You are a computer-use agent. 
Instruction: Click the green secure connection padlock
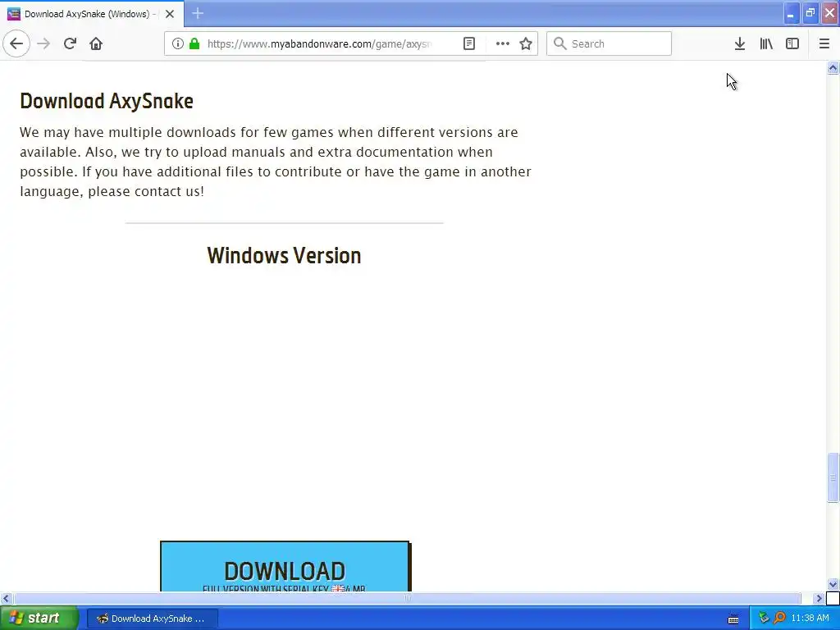tap(194, 43)
